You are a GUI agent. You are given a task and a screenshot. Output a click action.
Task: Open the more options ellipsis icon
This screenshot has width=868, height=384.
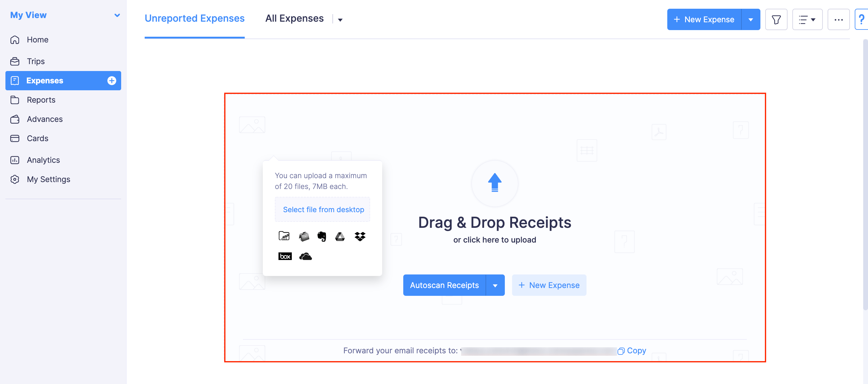tap(839, 19)
